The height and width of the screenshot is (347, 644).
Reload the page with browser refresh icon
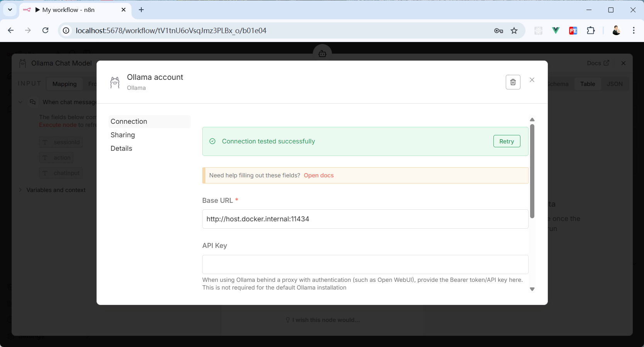click(46, 30)
